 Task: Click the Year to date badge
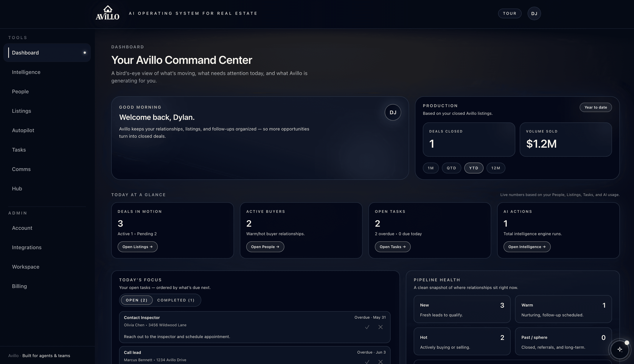(596, 107)
